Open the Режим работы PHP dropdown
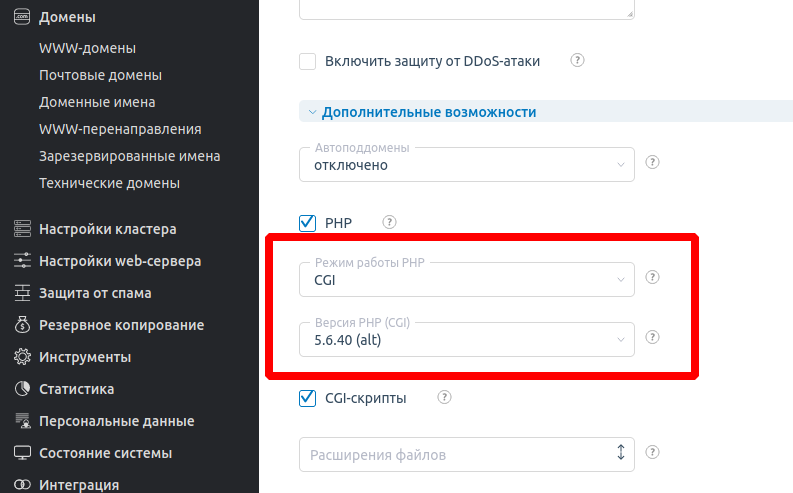 [466, 280]
